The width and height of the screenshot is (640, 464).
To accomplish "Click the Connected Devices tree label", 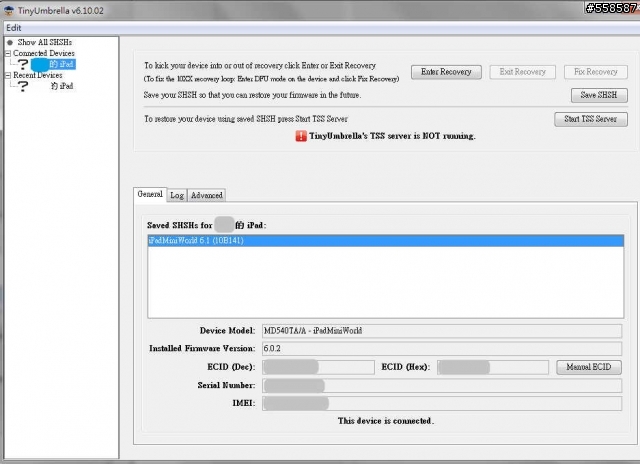I will coord(44,53).
